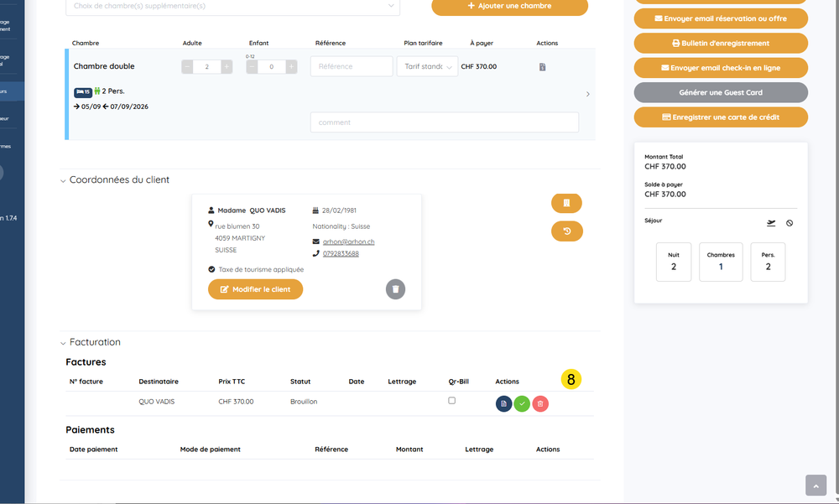The image size is (839, 504).
Task: Click the 28/02/1981 birth date
Action: (339, 210)
